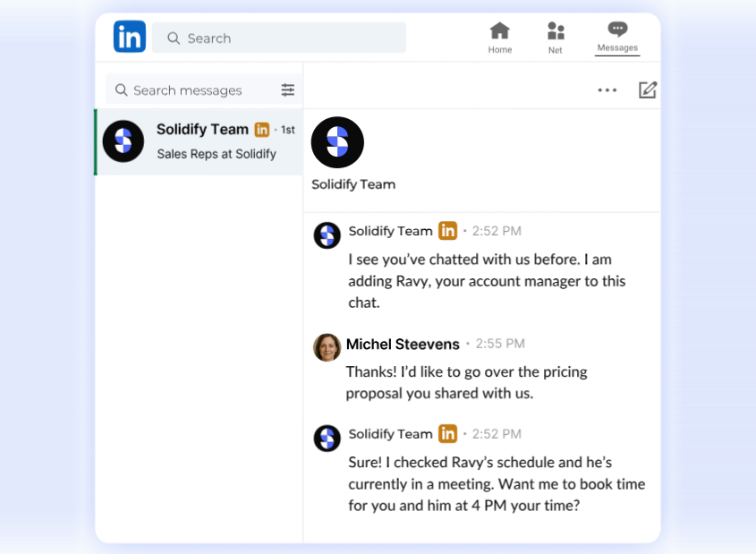
Task: Click the top Search input field
Action: click(278, 38)
